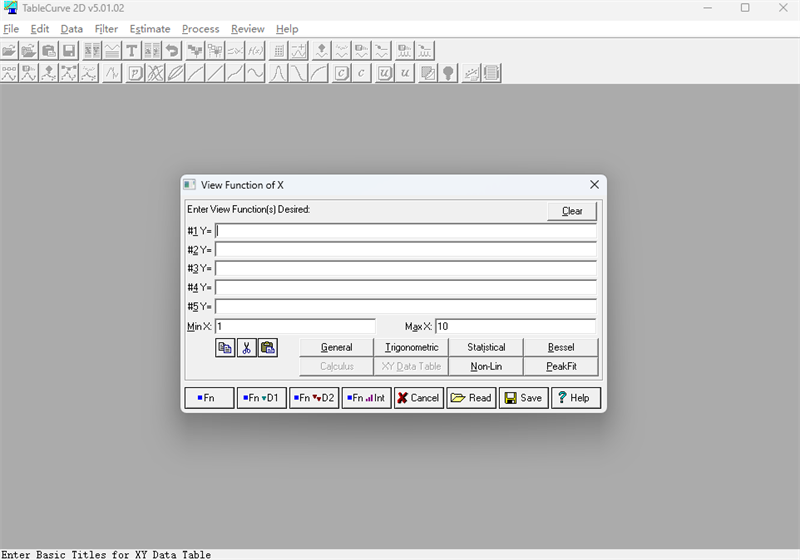Click the straight diagonal line fit icon
This screenshot has width=800, height=560.
pyautogui.click(x=215, y=73)
